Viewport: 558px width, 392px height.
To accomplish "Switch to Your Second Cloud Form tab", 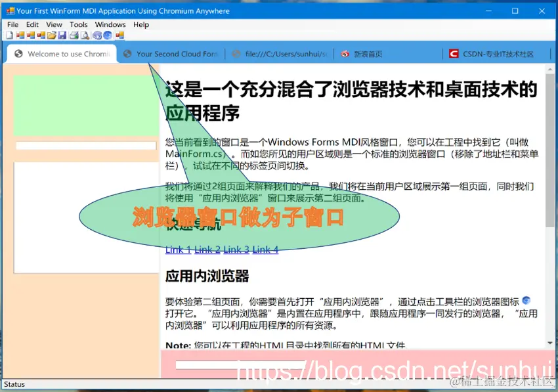I will (x=171, y=54).
